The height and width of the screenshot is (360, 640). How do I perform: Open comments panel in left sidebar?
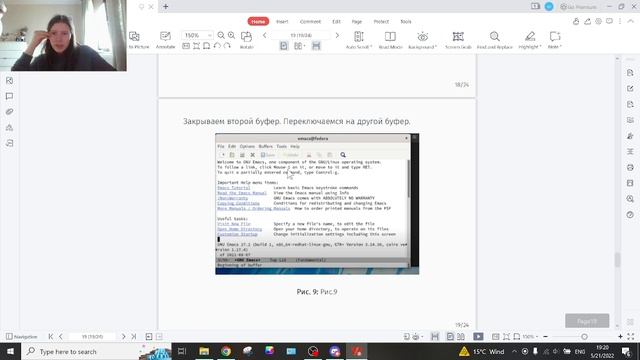tap(9, 96)
